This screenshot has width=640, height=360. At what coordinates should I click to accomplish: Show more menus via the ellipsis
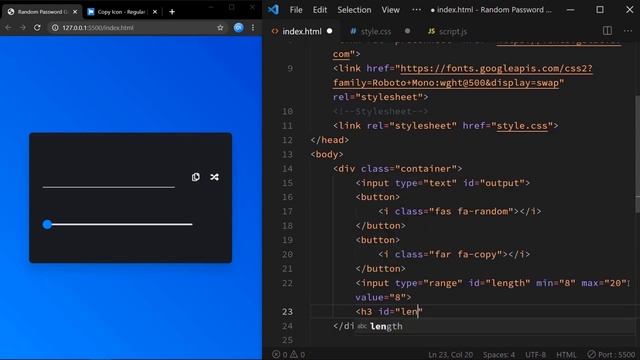pos(416,10)
